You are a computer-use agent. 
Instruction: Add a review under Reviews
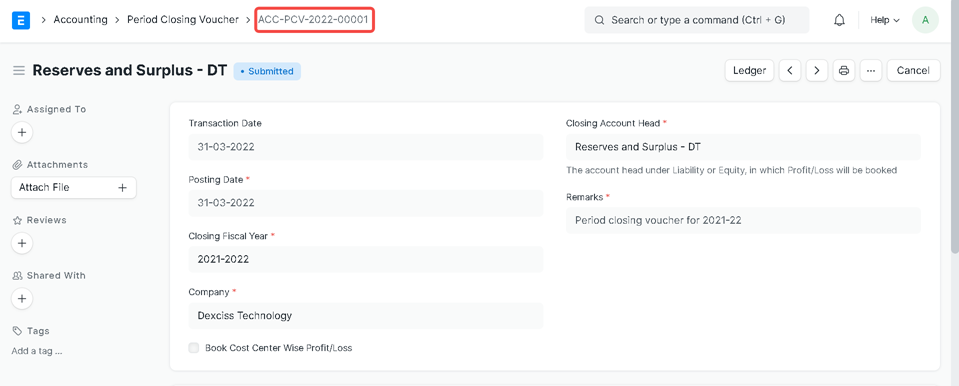(x=22, y=243)
